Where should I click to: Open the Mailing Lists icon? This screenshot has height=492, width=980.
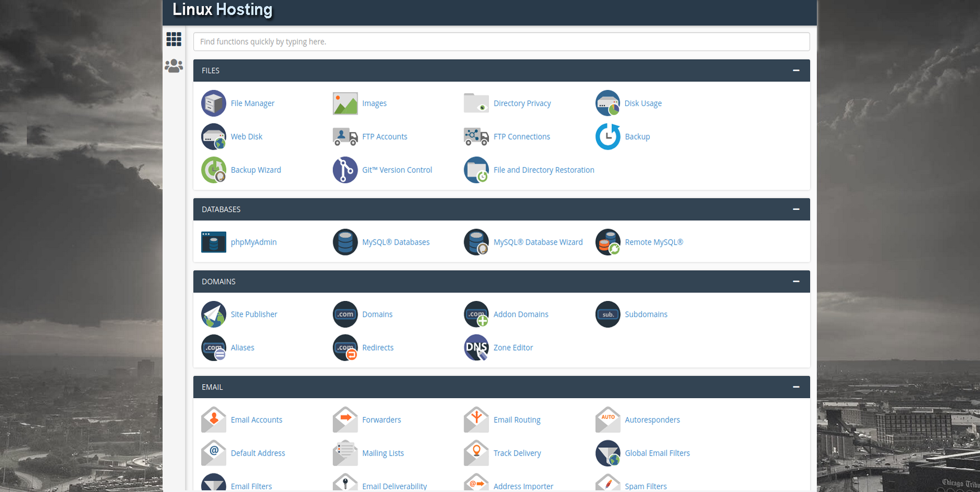point(345,453)
